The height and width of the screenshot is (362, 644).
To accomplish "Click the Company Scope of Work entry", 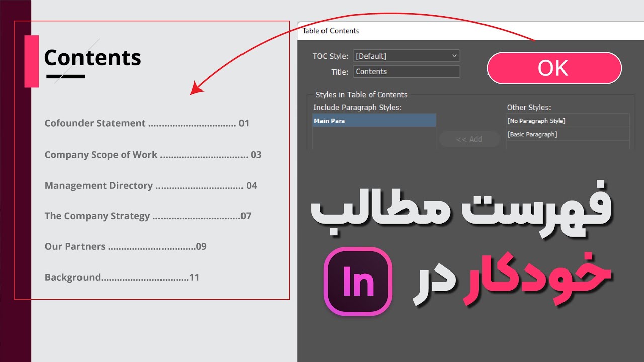I will pyautogui.click(x=153, y=155).
